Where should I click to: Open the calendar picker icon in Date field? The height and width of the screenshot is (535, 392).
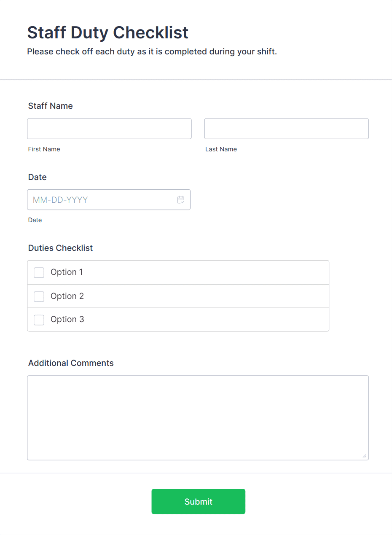click(181, 200)
